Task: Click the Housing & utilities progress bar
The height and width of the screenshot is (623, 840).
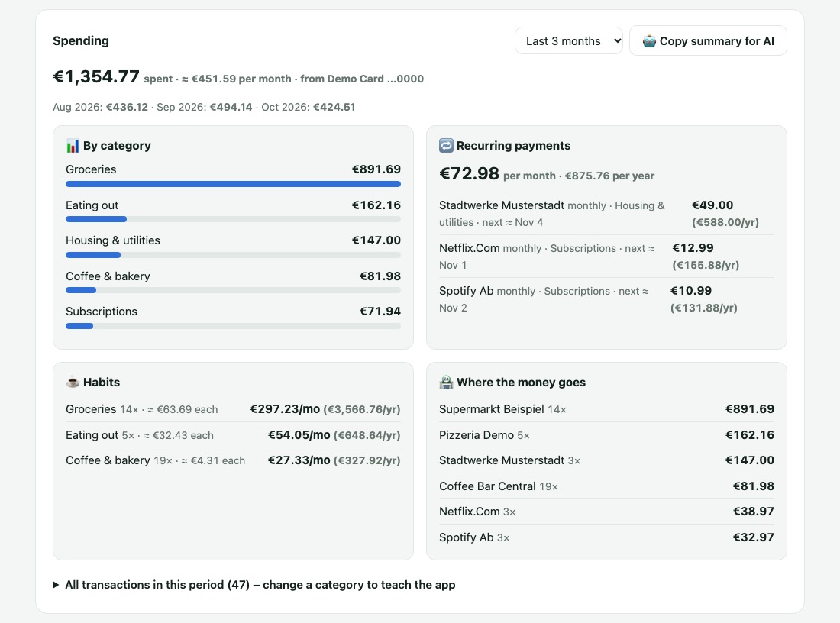Action: pos(233,255)
